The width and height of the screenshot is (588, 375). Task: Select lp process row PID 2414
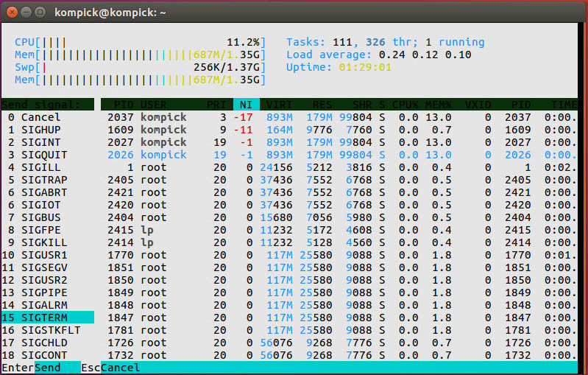pos(339,242)
